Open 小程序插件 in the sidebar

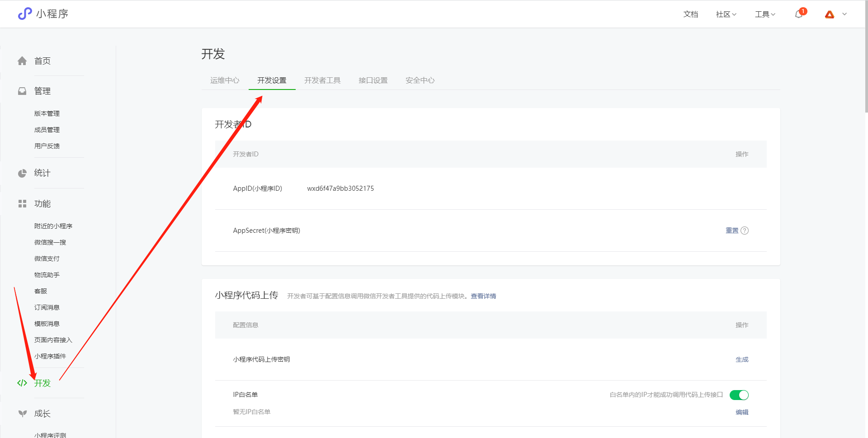[50, 356]
